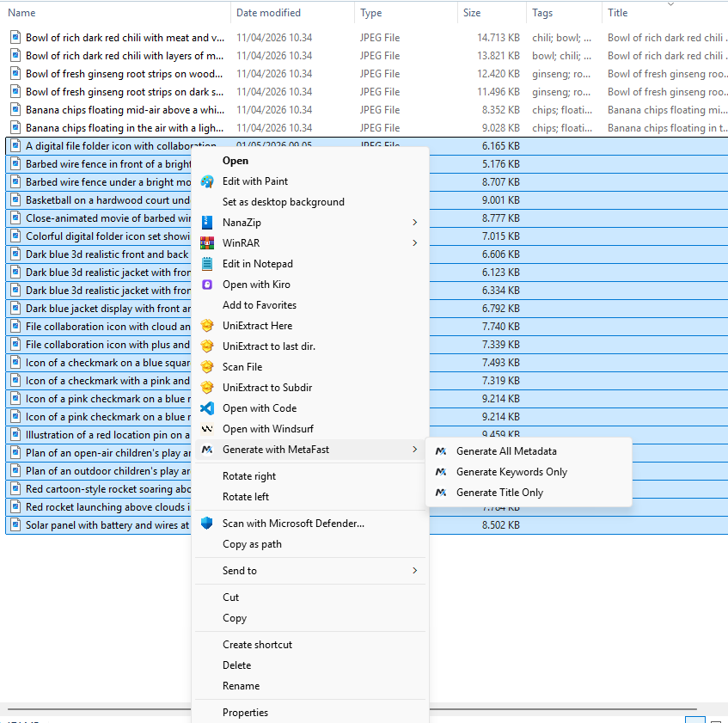Select file 'Dark blue jacket display with front'

[108, 309]
